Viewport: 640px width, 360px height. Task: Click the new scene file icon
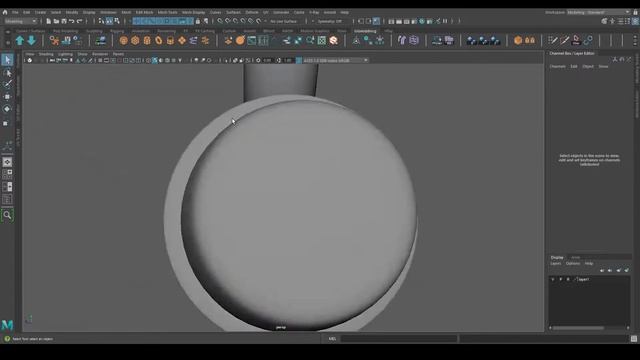tap(49, 21)
